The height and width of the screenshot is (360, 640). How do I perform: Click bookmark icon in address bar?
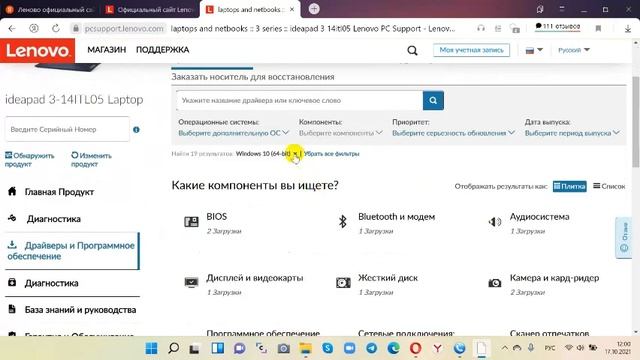coord(598,29)
